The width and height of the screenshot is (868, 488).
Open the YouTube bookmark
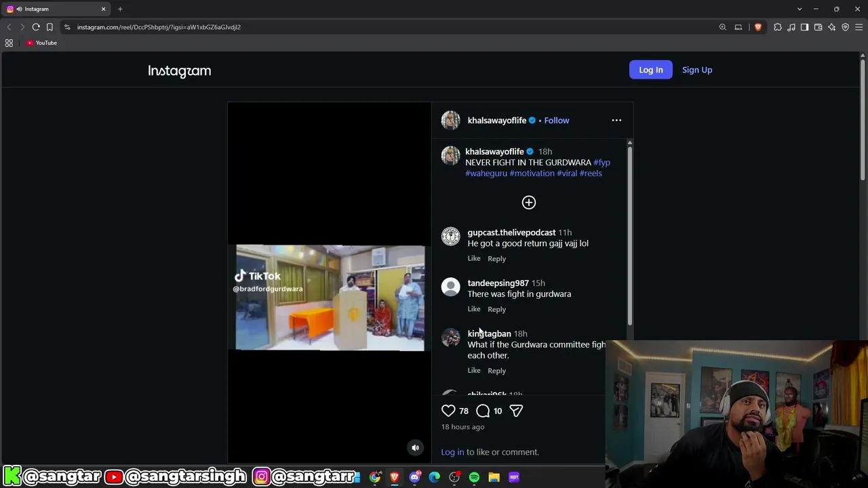click(x=41, y=43)
